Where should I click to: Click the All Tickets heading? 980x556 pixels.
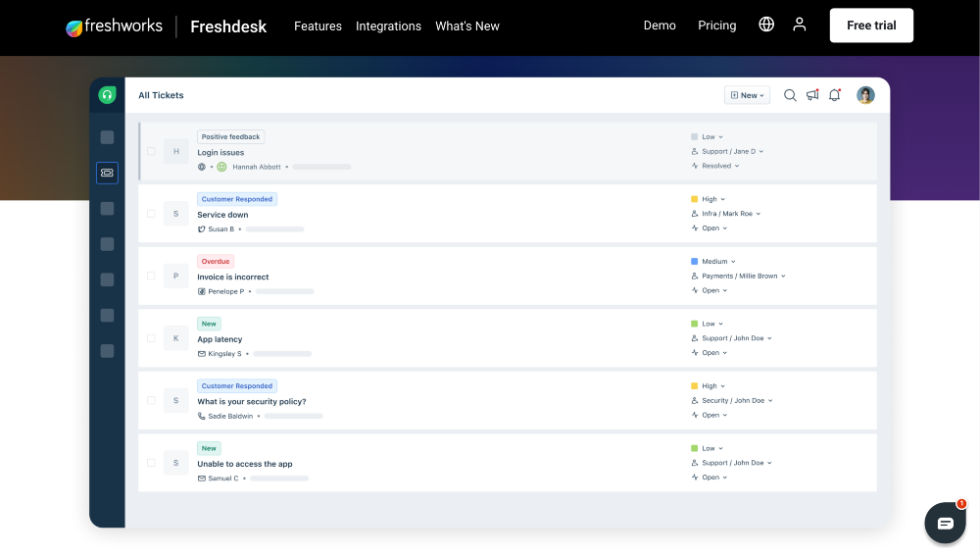point(161,95)
